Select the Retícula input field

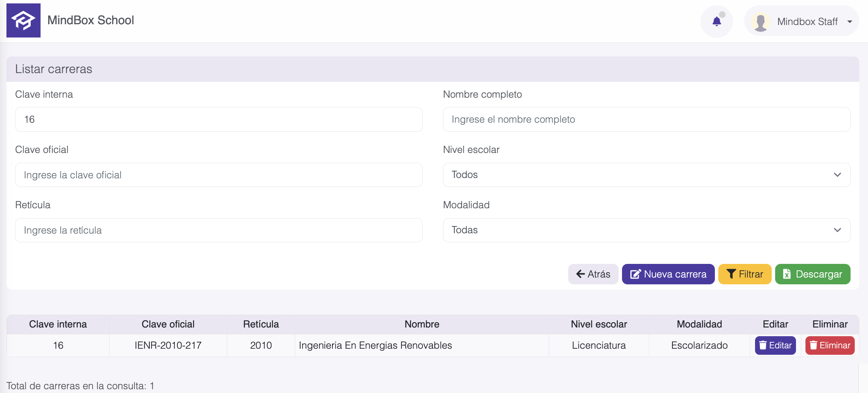pos(219,230)
